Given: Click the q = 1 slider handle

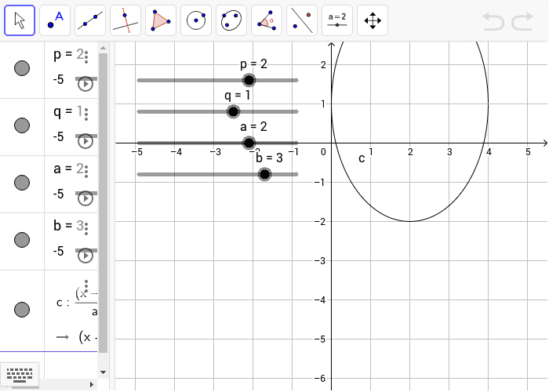Looking at the screenshot, I should (x=233, y=111).
